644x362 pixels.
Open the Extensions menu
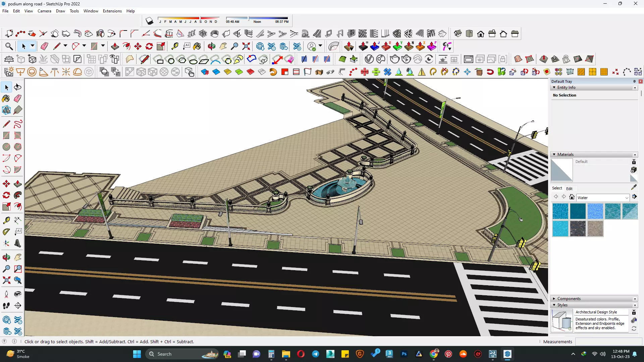[112, 11]
